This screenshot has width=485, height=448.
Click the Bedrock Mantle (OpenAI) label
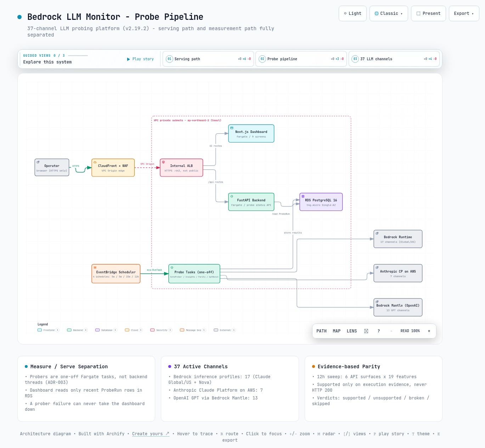click(398, 306)
